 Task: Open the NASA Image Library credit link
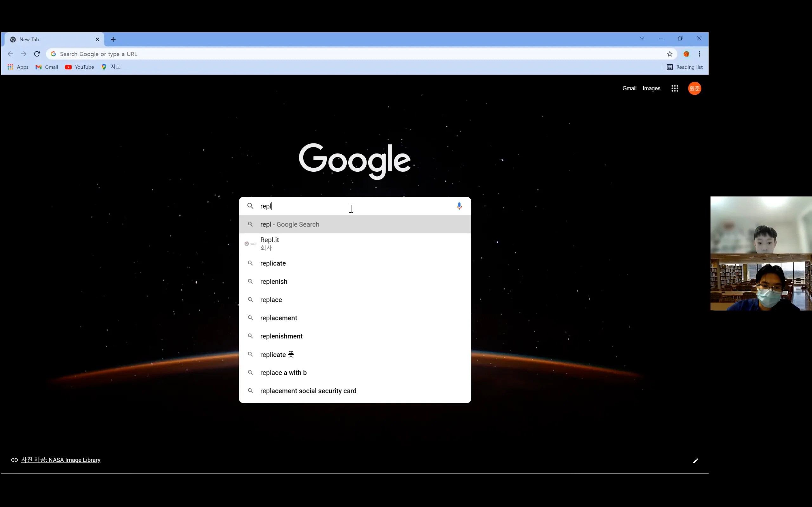click(x=61, y=460)
